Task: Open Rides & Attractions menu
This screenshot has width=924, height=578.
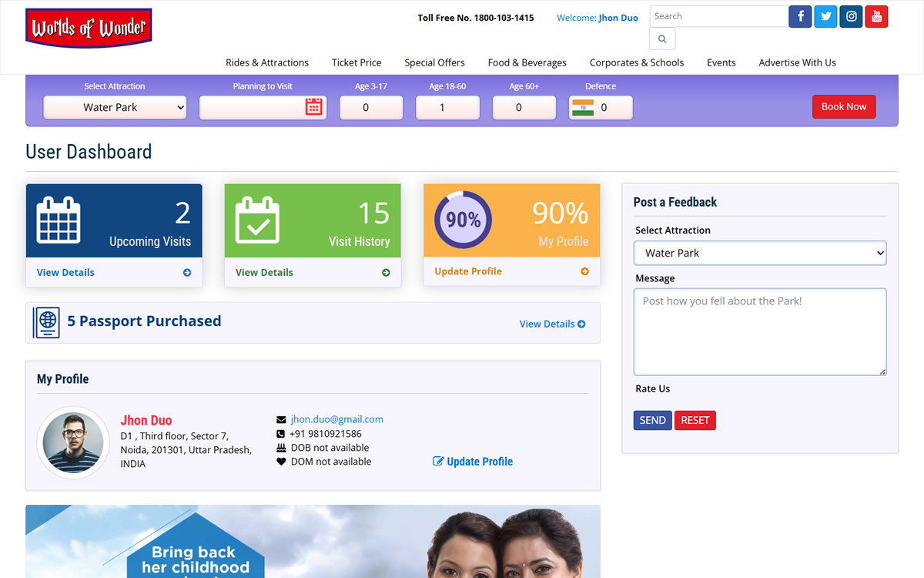Action: (x=267, y=62)
